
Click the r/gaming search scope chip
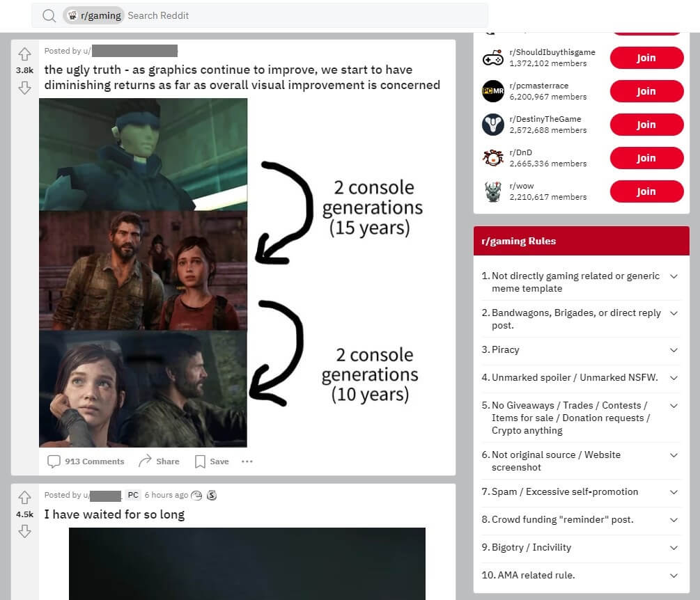point(94,15)
